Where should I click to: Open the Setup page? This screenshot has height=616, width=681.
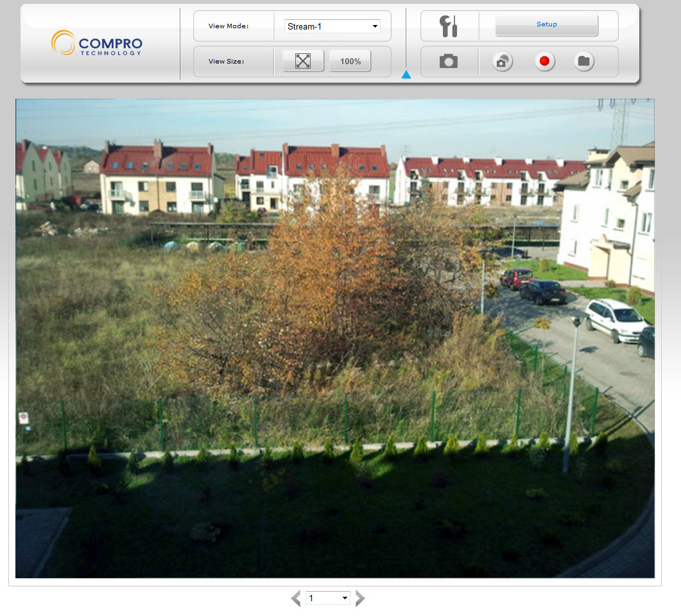546,24
